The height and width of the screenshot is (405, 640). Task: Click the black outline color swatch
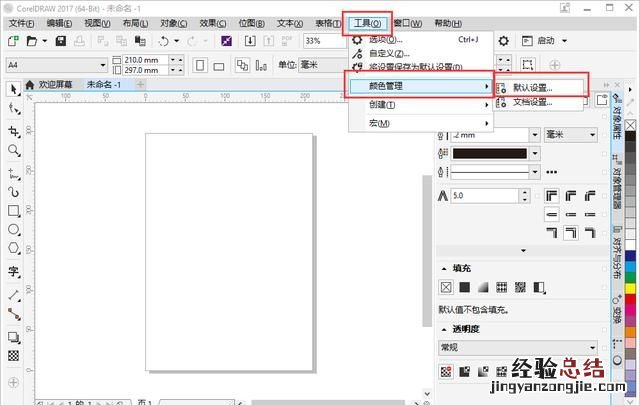pyautogui.click(x=489, y=154)
